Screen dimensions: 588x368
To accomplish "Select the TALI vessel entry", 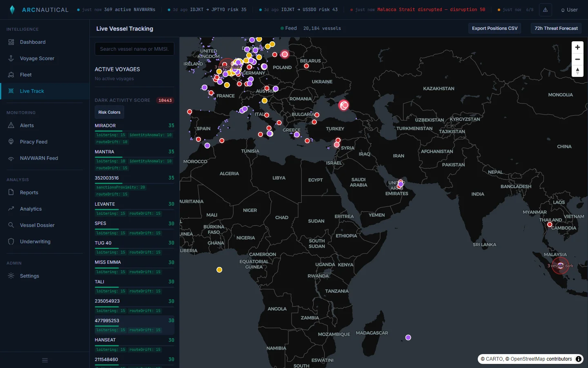I will pos(134,286).
